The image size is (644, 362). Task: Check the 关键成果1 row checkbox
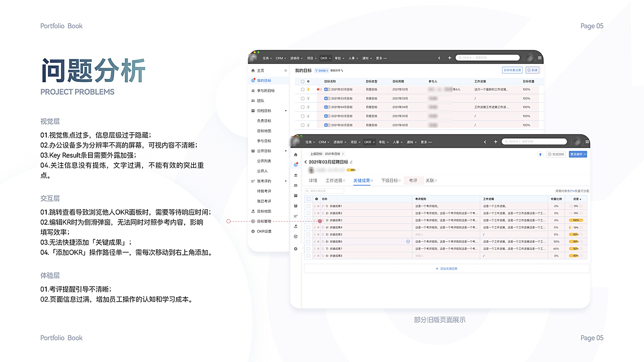tap(308, 206)
